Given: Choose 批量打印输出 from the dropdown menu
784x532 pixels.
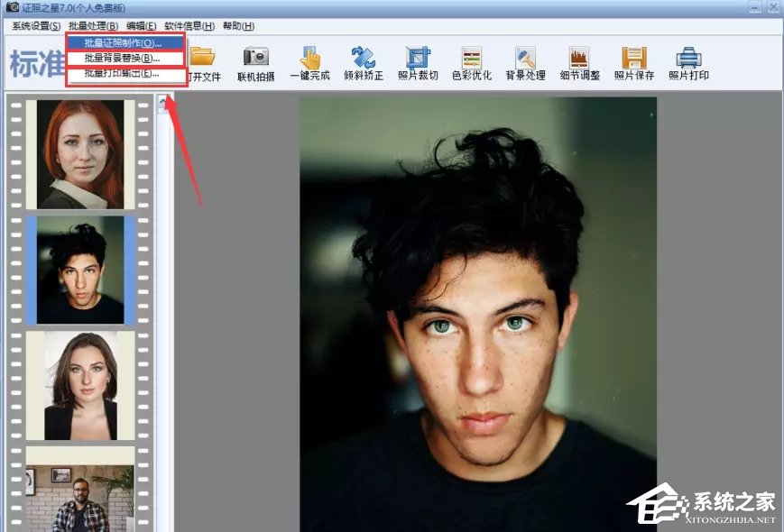Looking at the screenshot, I should 125,73.
